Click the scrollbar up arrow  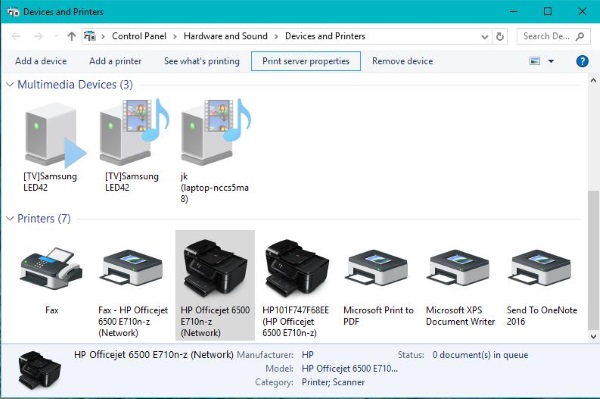click(593, 81)
